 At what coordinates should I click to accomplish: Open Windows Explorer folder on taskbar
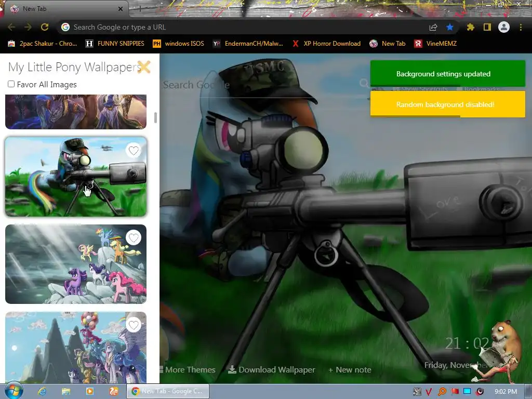(x=66, y=391)
